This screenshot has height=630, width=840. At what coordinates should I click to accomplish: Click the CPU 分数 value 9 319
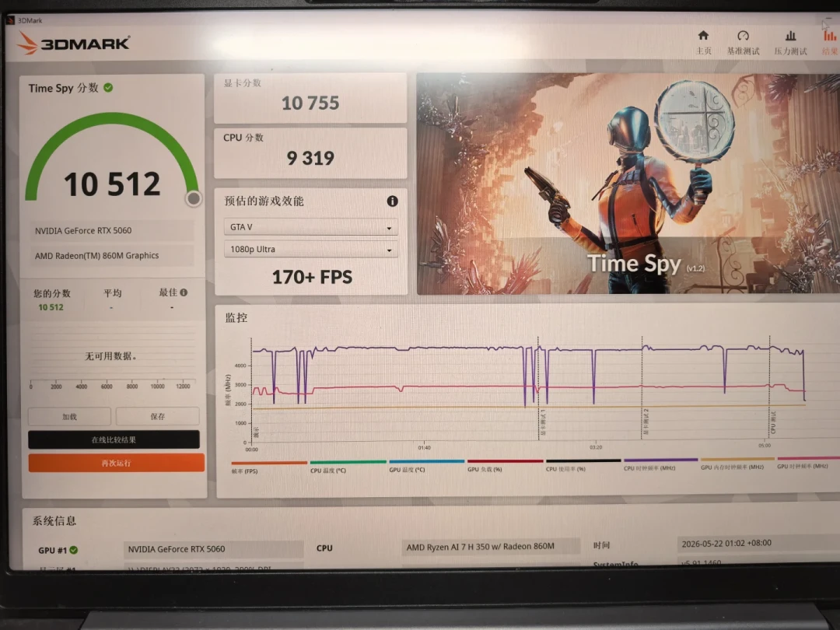(310, 157)
